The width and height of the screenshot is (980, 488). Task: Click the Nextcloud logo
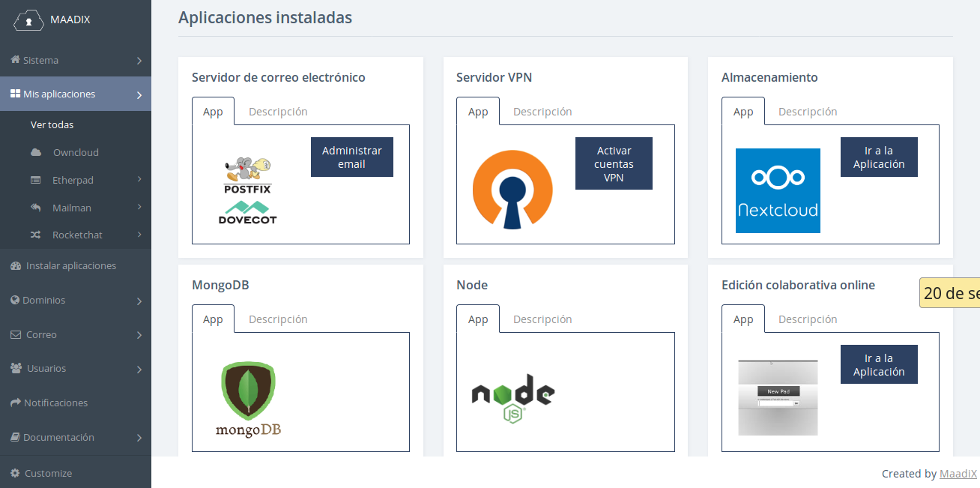point(778,190)
